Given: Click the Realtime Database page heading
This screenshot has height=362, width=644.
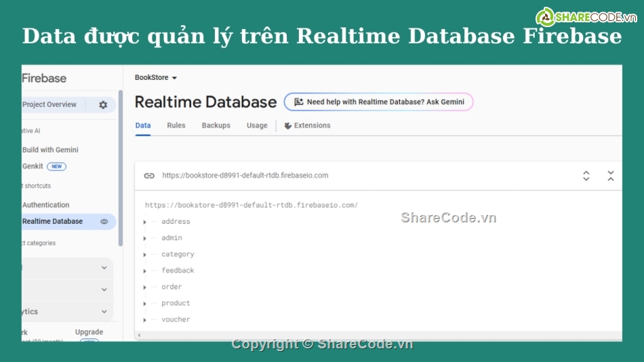Looking at the screenshot, I should (206, 102).
